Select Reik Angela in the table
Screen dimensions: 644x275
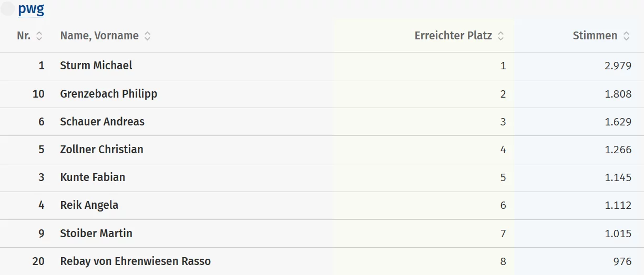[x=89, y=205]
